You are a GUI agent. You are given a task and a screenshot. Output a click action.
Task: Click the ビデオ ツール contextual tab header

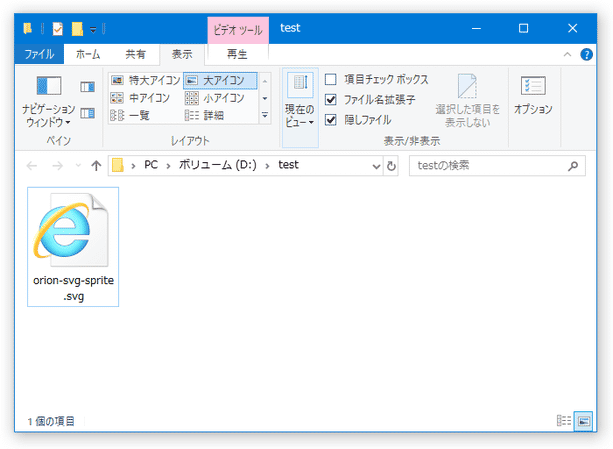(238, 30)
